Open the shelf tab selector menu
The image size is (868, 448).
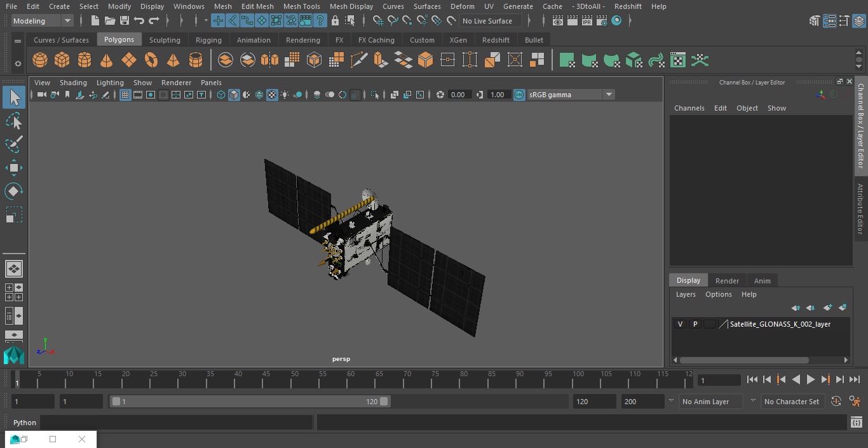pos(18,41)
